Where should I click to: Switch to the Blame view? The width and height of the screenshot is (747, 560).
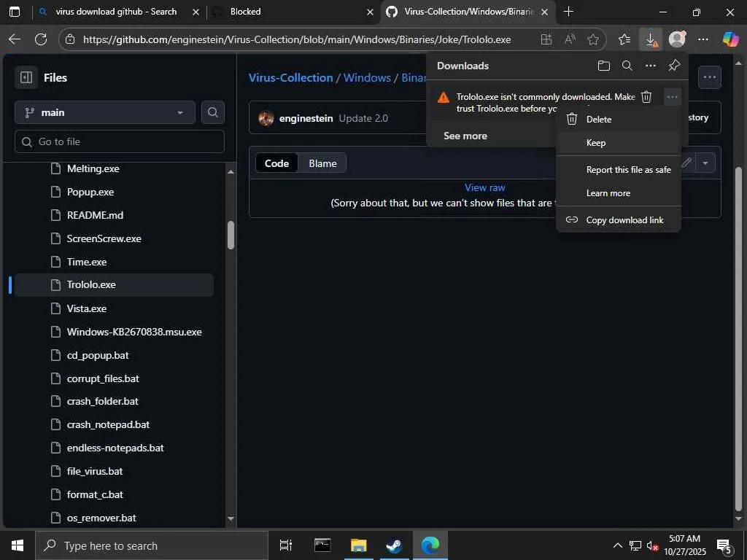click(x=322, y=163)
